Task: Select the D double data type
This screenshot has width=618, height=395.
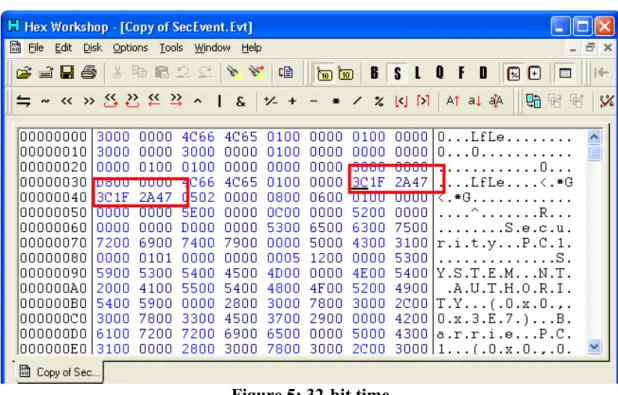Action: click(x=483, y=73)
